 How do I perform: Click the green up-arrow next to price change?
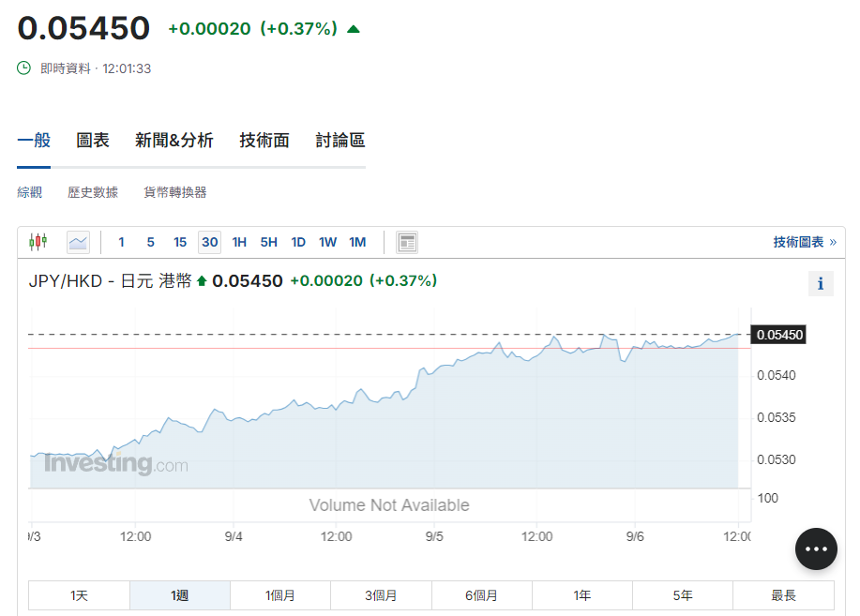coord(354,29)
